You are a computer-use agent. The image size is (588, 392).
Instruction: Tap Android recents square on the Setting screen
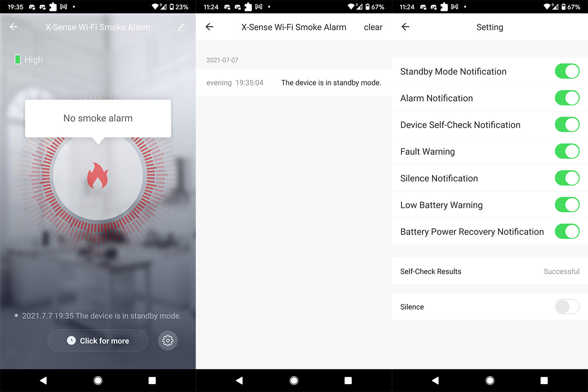pyautogui.click(x=544, y=380)
